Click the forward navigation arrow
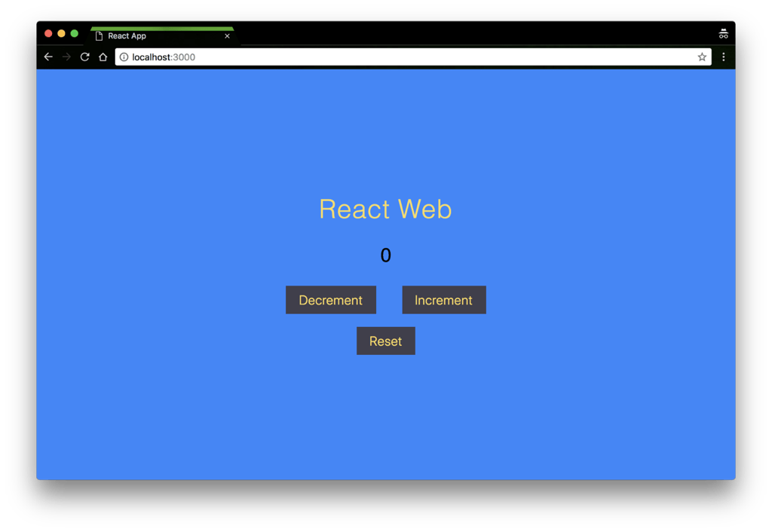The image size is (772, 532). click(66, 57)
